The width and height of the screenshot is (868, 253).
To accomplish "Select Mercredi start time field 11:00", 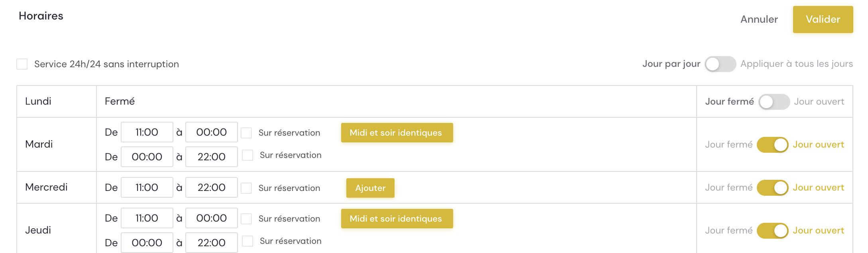I will point(147,187).
